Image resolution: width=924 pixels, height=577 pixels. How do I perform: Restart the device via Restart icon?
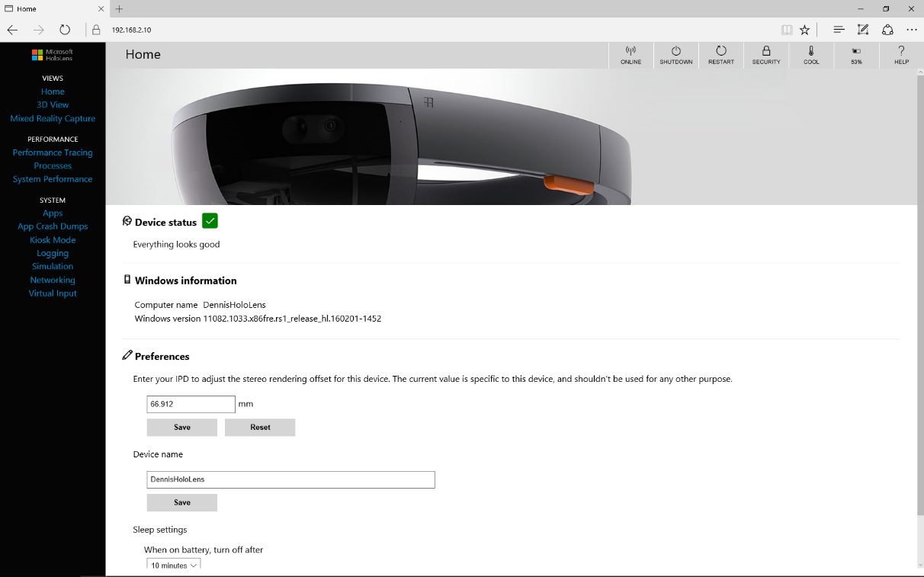(720, 55)
